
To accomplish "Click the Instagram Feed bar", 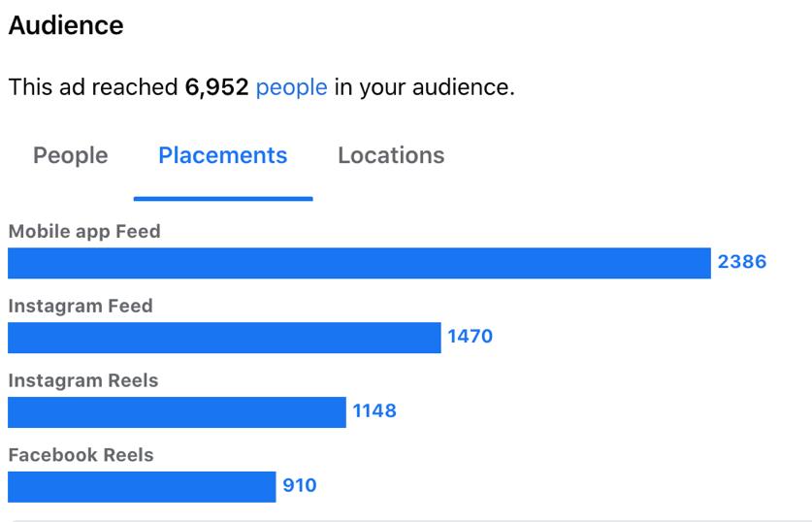I will coord(224,338).
